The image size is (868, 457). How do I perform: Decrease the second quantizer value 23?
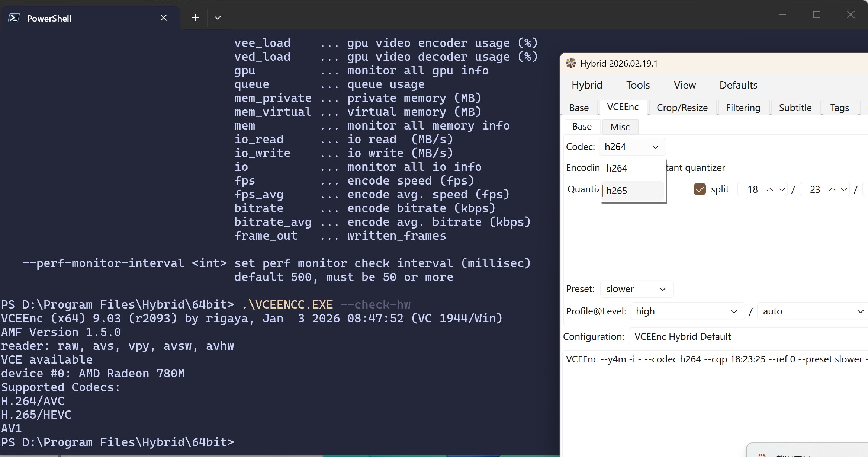tap(844, 189)
